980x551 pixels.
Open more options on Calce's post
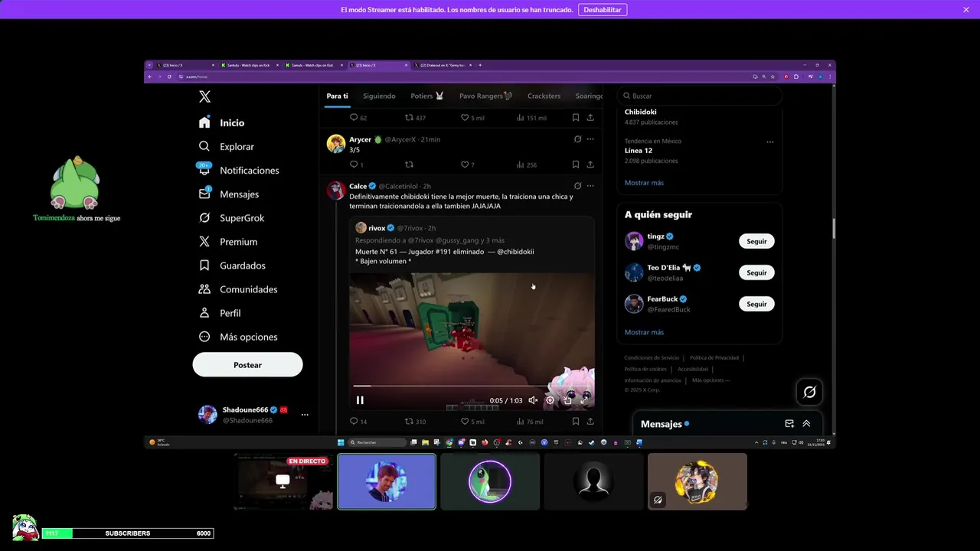click(x=590, y=185)
